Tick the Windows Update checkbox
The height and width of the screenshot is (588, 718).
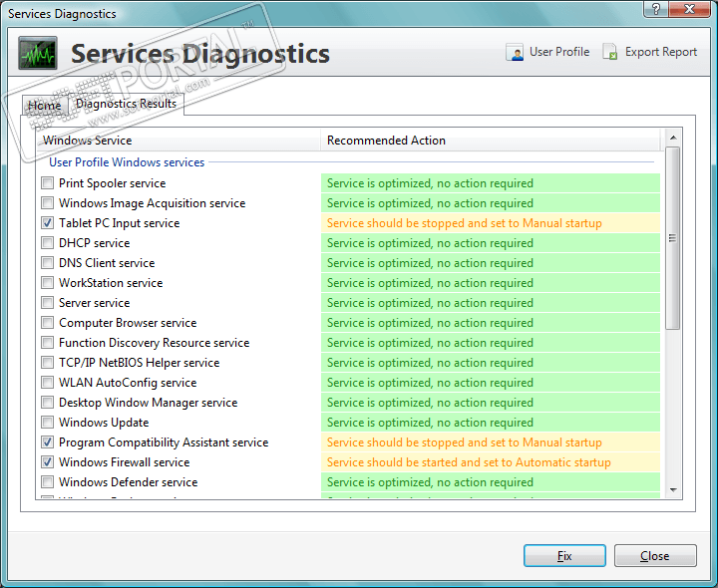(48, 423)
